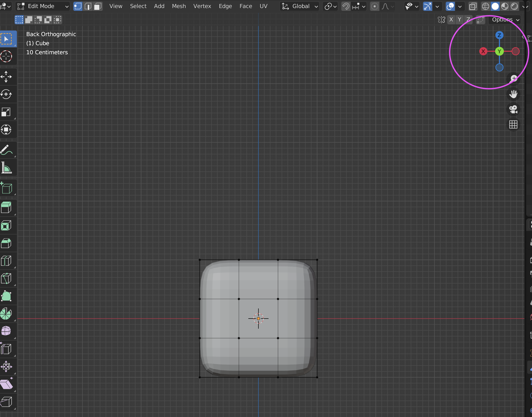Click the green Y axis gizmo ball
The height and width of the screenshot is (417, 532).
[499, 51]
